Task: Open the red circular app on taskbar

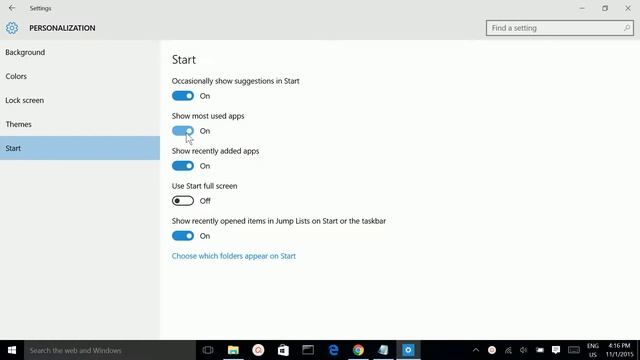Action: [x=258, y=350]
